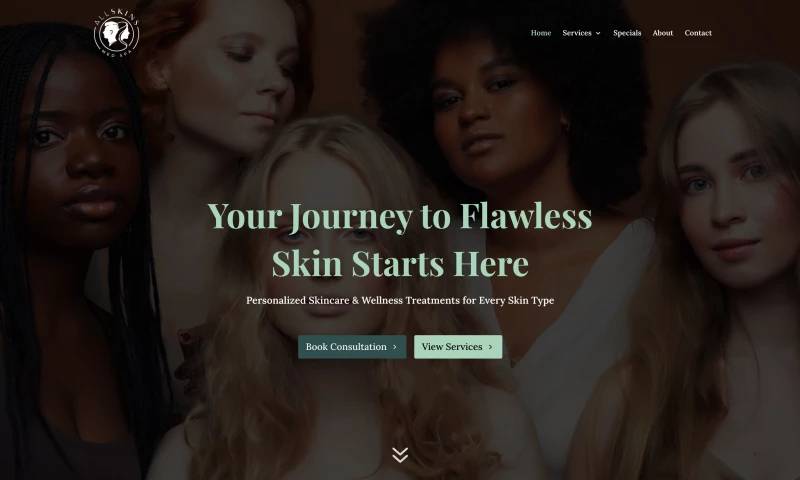Go to the Specials page
The width and height of the screenshot is (800, 480).
click(627, 33)
